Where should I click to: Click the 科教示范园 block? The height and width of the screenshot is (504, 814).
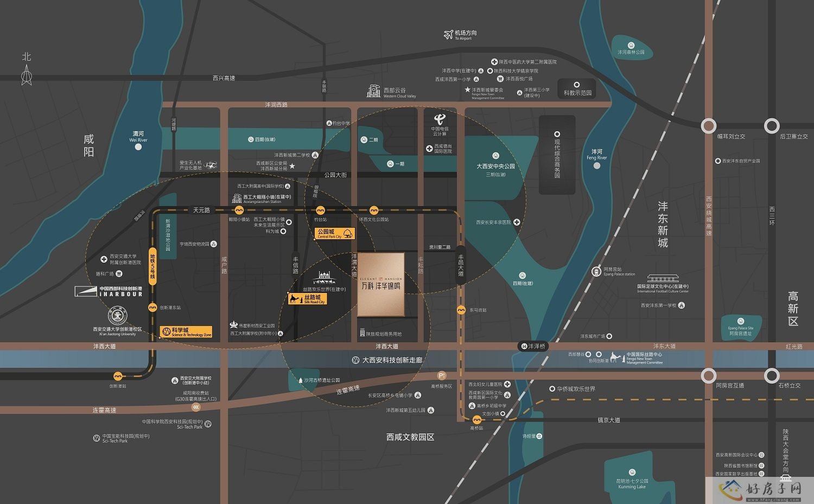pyautogui.click(x=577, y=90)
